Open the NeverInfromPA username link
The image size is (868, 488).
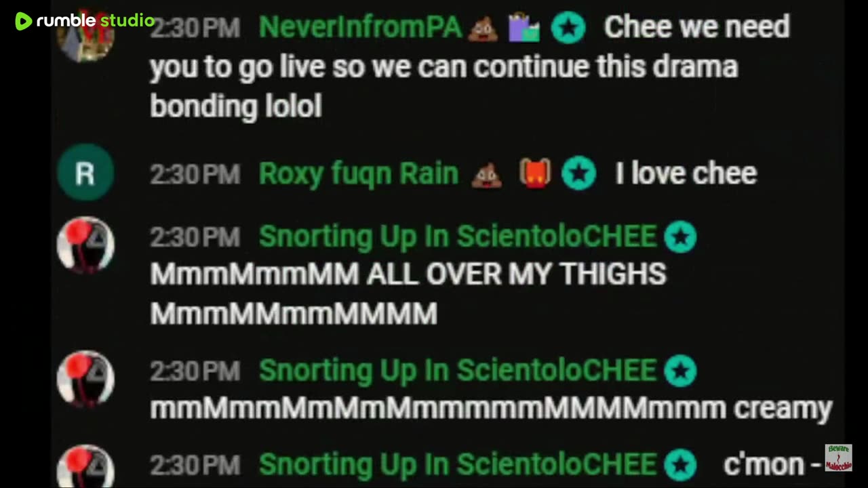coord(360,27)
